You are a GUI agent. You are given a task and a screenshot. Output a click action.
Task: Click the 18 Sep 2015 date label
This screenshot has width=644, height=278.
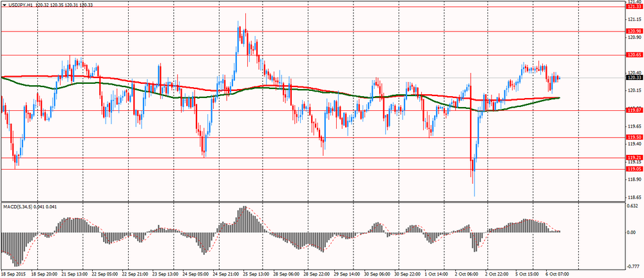[x=15, y=273]
